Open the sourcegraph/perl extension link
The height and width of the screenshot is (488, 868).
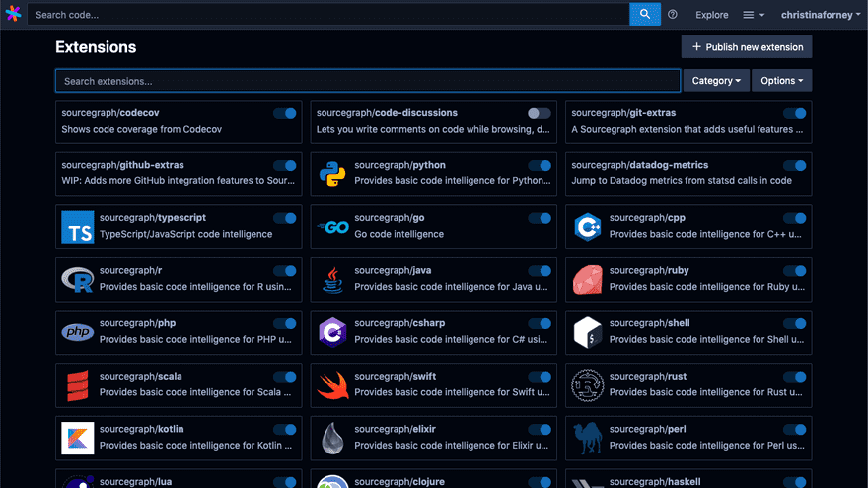(648, 429)
